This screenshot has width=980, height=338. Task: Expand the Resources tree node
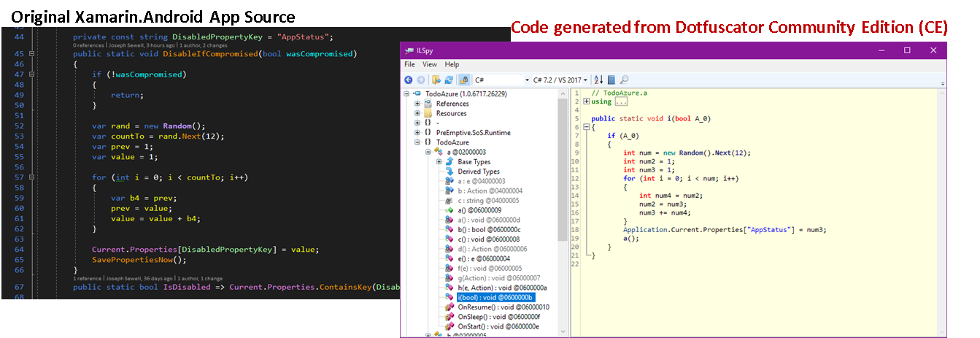[x=417, y=113]
